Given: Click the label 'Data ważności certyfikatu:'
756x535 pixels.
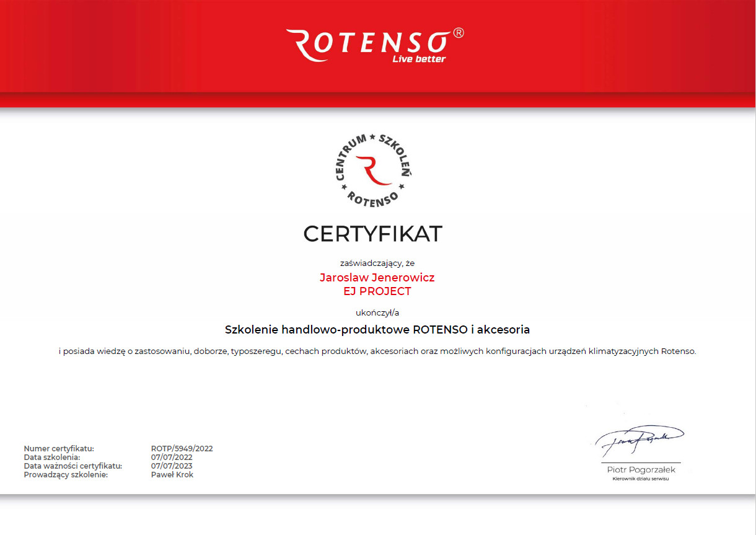Looking at the screenshot, I should [x=73, y=466].
